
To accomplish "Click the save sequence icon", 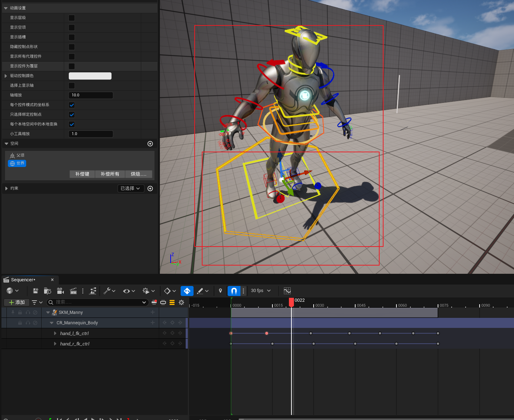I will [x=35, y=291].
